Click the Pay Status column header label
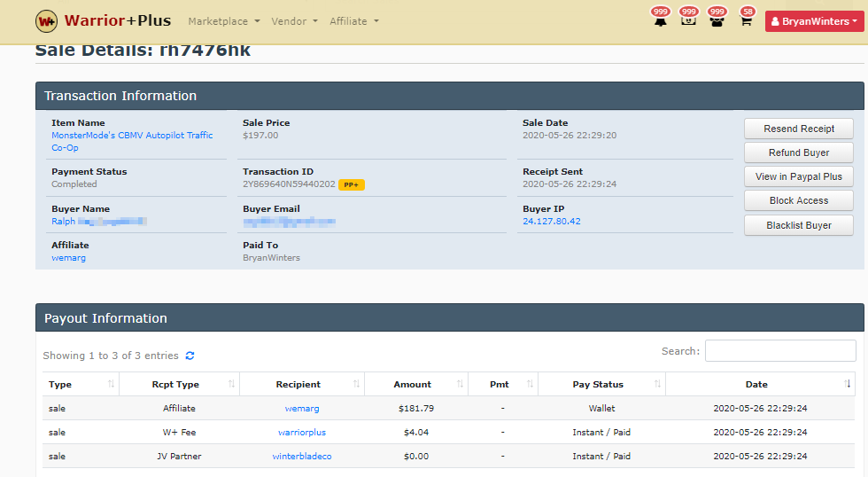 click(598, 384)
